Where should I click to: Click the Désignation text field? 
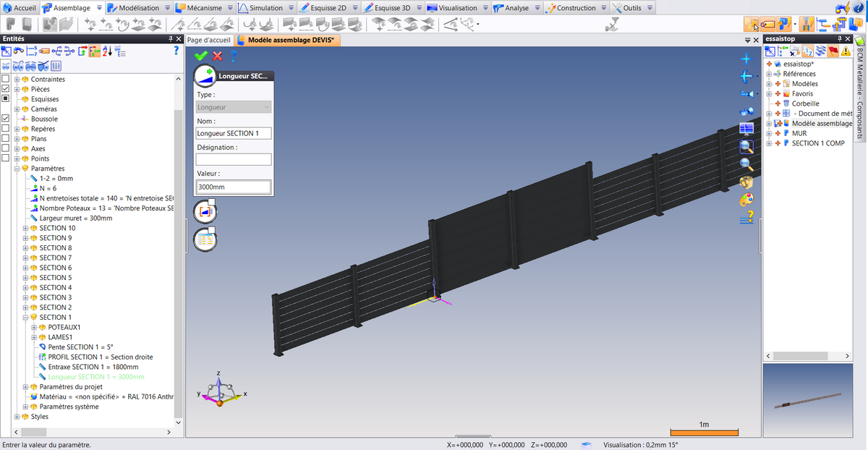click(x=234, y=160)
